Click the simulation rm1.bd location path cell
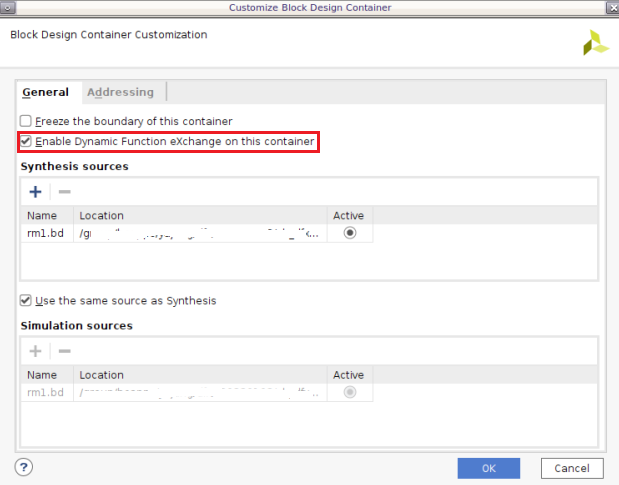Viewport: 619px width, 485px height. pyautogui.click(x=200, y=392)
